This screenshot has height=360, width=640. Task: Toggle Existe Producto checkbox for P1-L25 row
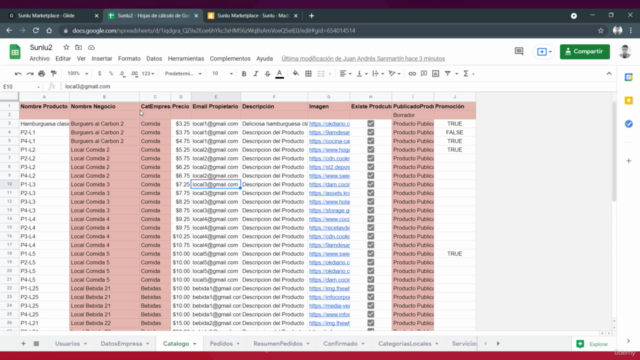click(x=371, y=288)
